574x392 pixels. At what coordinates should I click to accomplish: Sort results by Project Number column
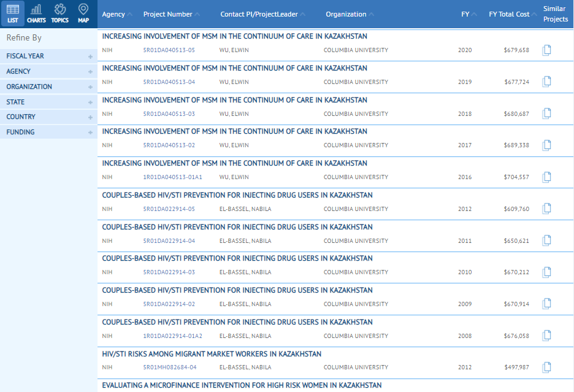171,14
